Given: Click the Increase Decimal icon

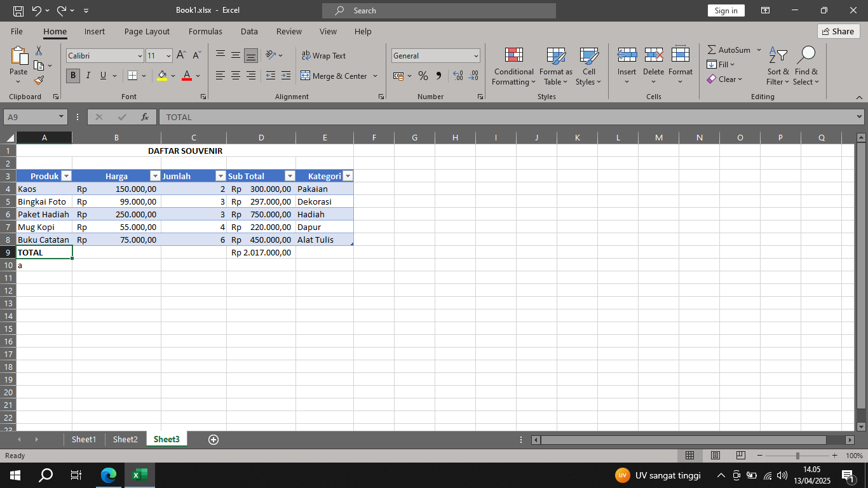Looking at the screenshot, I should [x=458, y=76].
